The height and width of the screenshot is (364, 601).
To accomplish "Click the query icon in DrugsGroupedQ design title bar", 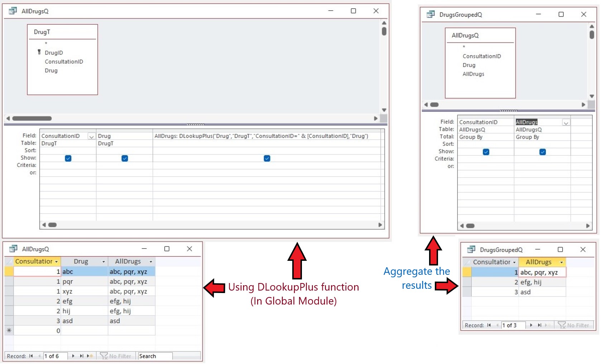I will pos(431,14).
